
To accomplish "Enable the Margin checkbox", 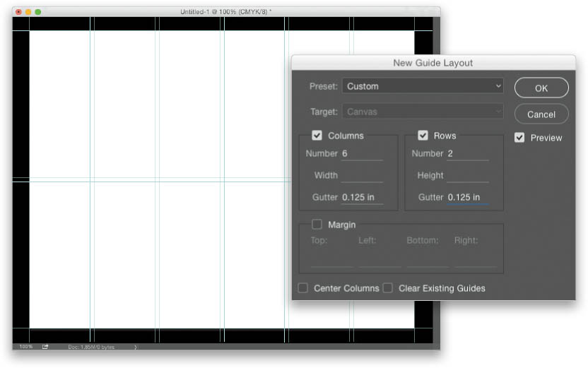I will click(x=317, y=225).
